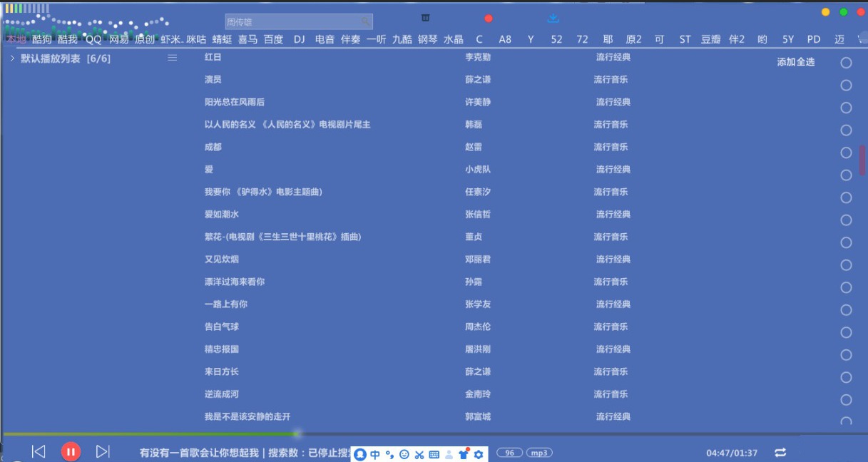
Task: Select the radio button for 成都
Action: tap(846, 153)
